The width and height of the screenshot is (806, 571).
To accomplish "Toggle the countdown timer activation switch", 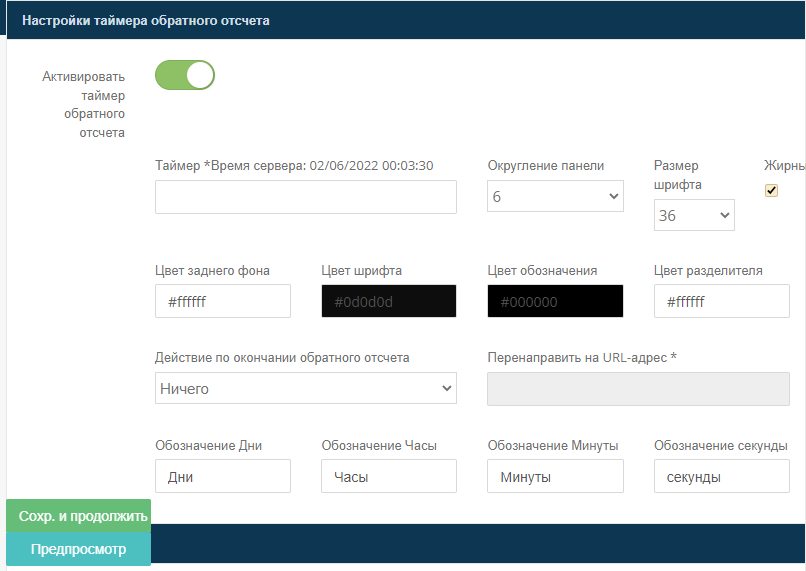I will pyautogui.click(x=185, y=75).
